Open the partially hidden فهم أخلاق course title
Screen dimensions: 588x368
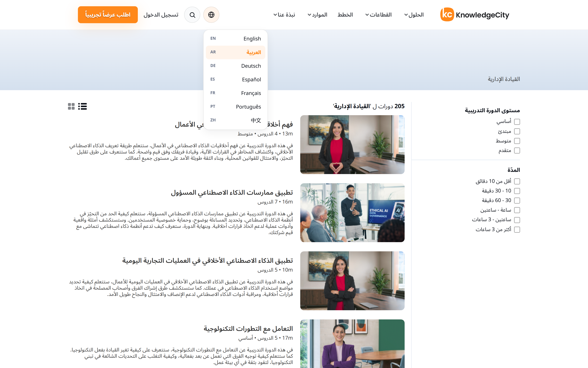click(280, 124)
